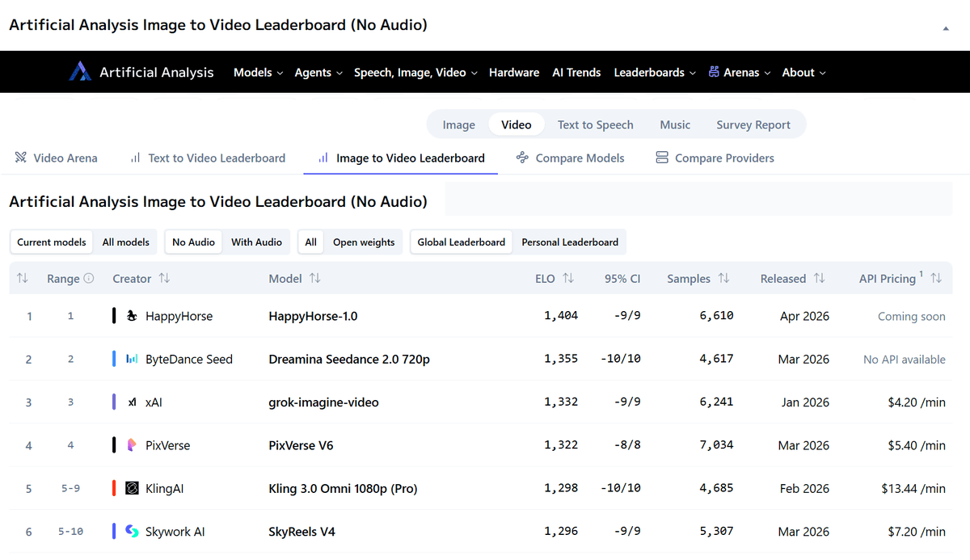Open the SkyReels V4 model link
The height and width of the screenshot is (560, 970).
click(302, 531)
